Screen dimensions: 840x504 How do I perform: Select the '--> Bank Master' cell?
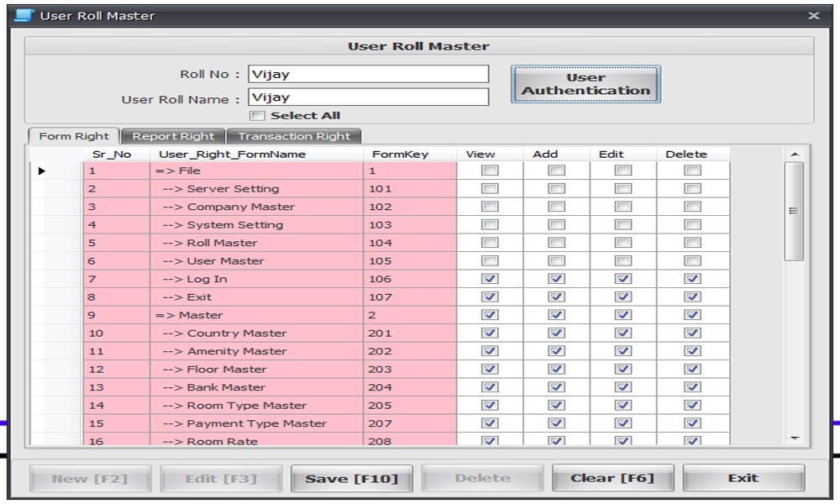coord(256,387)
